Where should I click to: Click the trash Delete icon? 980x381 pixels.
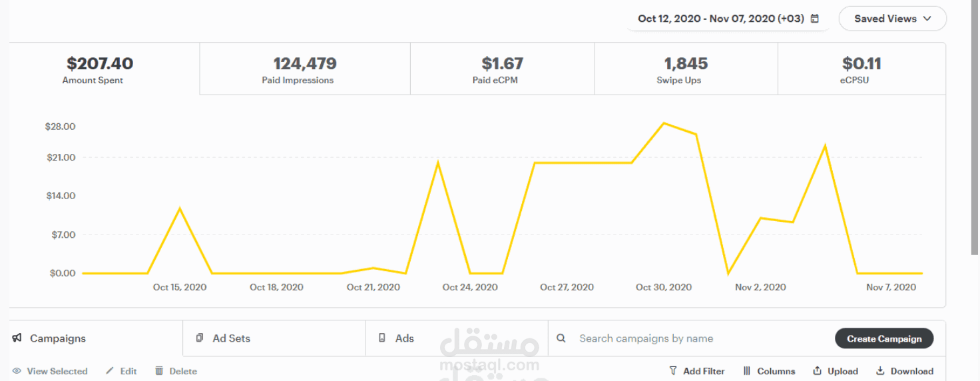pos(159,371)
